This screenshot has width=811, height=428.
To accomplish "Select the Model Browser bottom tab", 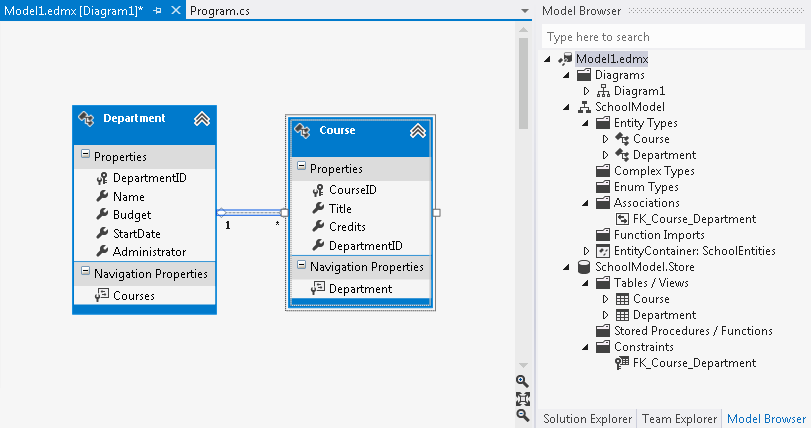I will point(767,419).
